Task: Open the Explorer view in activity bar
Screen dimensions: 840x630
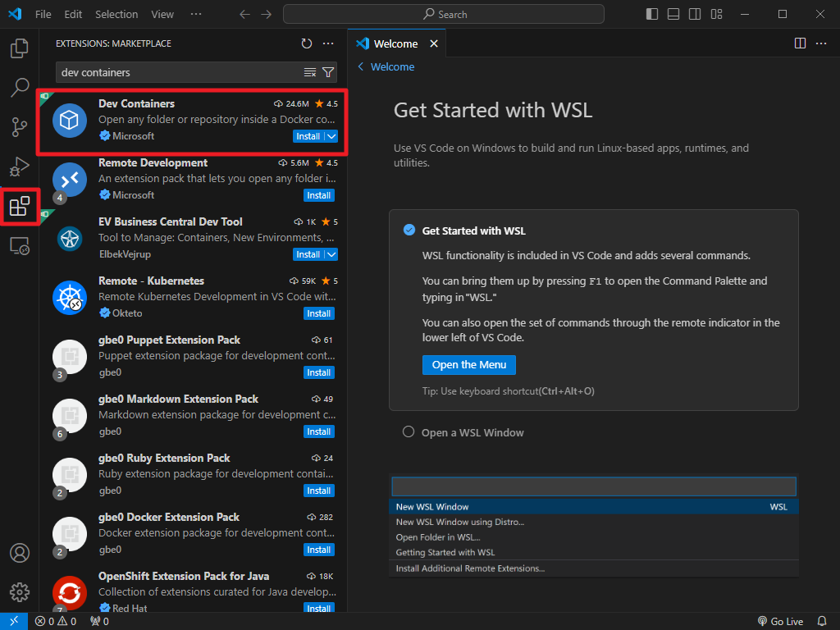Action: pos(20,48)
